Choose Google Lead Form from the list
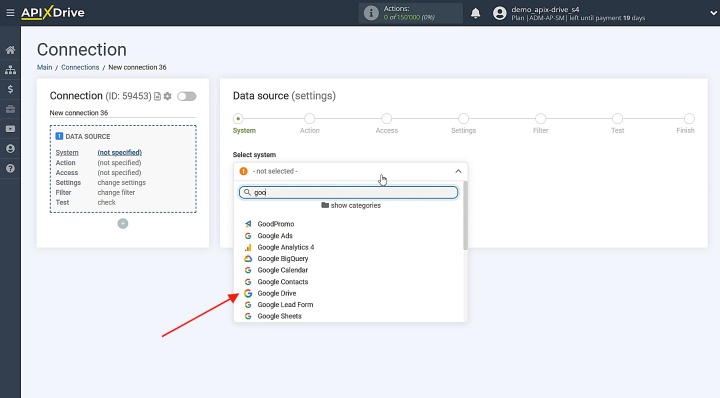This screenshot has height=398, width=720. (x=285, y=305)
